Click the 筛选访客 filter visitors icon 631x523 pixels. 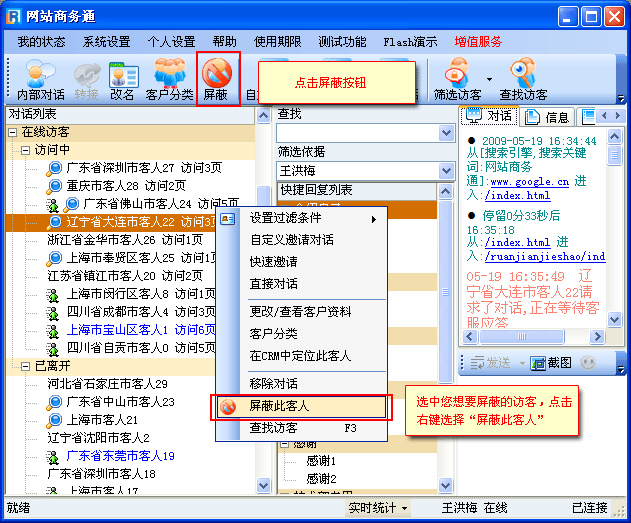point(457,75)
